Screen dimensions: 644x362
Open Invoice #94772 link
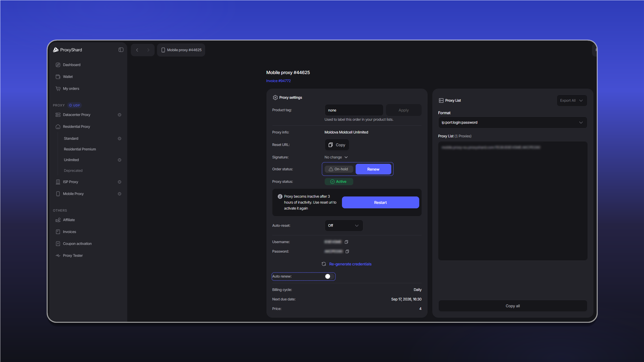[x=278, y=81]
